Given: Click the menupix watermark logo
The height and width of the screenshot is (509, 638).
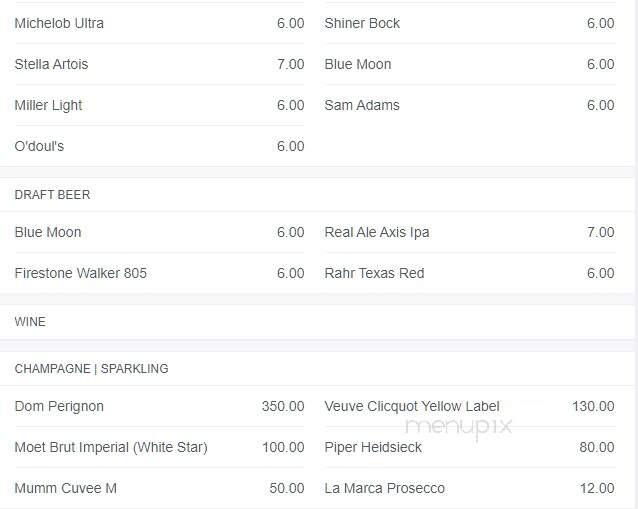Looking at the screenshot, I should (459, 428).
